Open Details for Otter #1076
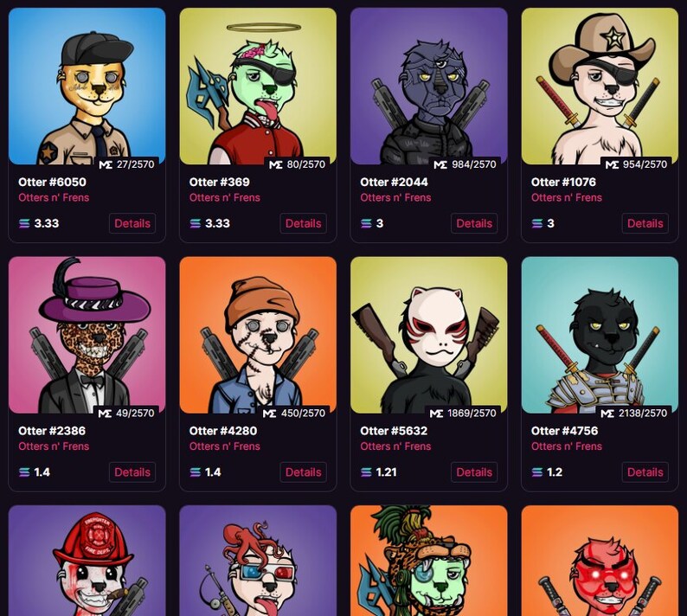 [x=645, y=223]
